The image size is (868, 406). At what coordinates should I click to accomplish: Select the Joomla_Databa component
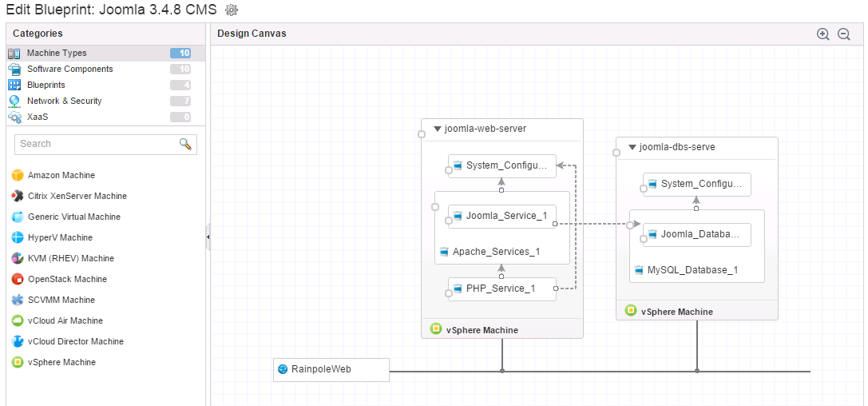point(697,235)
